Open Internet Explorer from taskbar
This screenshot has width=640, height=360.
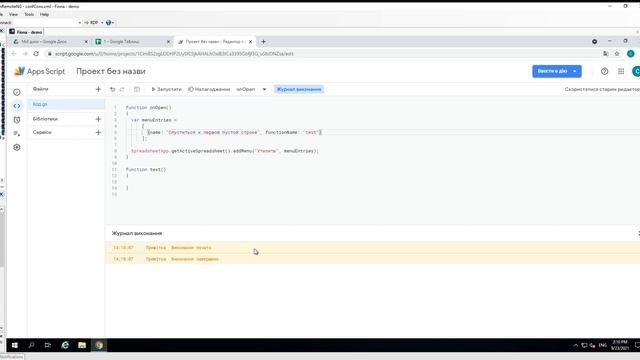pos(65,345)
